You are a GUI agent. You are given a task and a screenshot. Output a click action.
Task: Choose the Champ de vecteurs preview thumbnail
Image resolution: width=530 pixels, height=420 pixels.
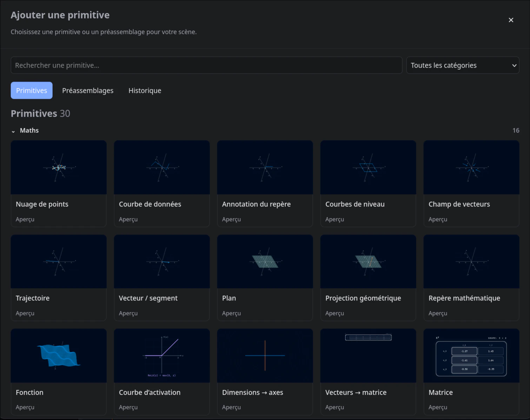tap(471, 168)
